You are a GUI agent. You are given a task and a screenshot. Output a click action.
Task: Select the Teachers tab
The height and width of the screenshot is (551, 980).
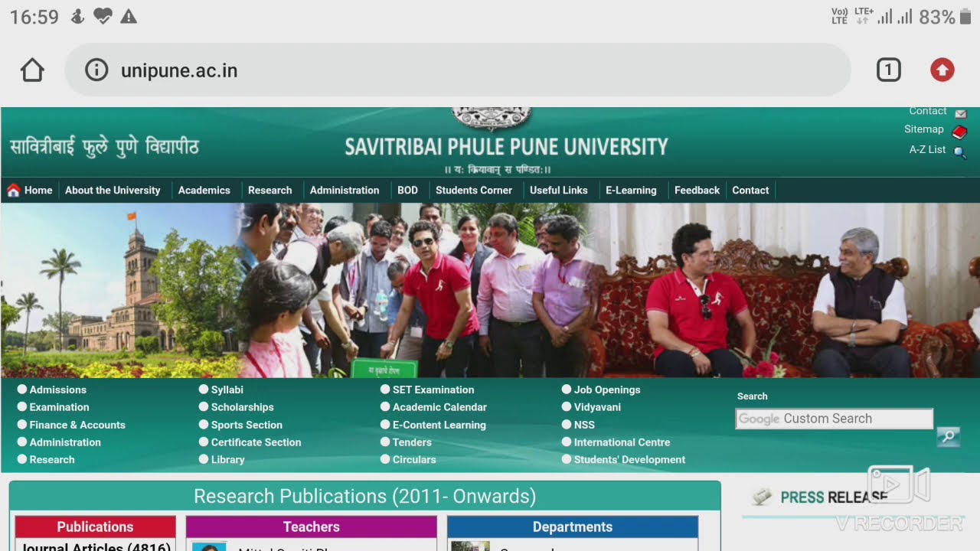[x=311, y=527]
